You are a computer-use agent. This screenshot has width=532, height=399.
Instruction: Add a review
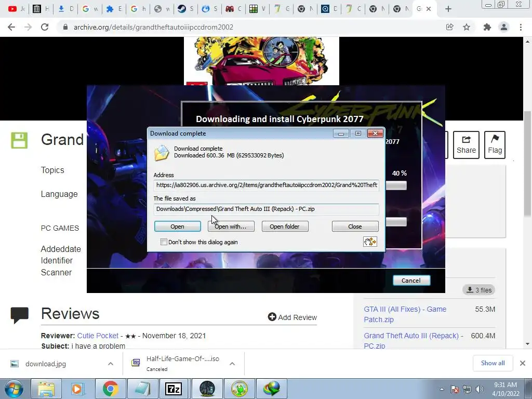tap(292, 317)
